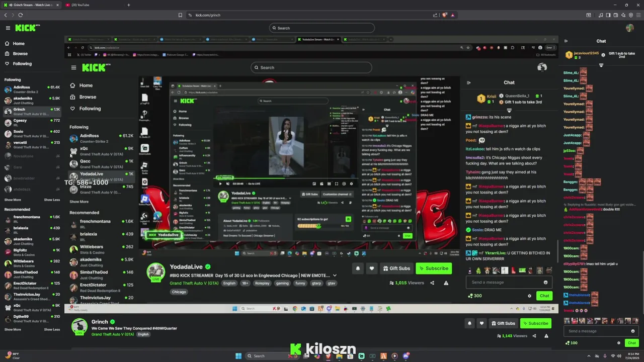Open the user profile avatar menu
This screenshot has width=644, height=362.
click(x=629, y=28)
